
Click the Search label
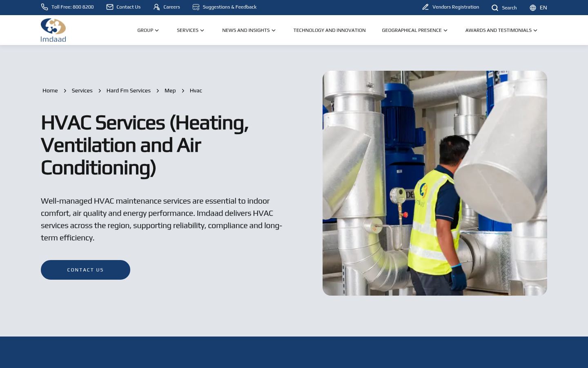[x=509, y=8]
